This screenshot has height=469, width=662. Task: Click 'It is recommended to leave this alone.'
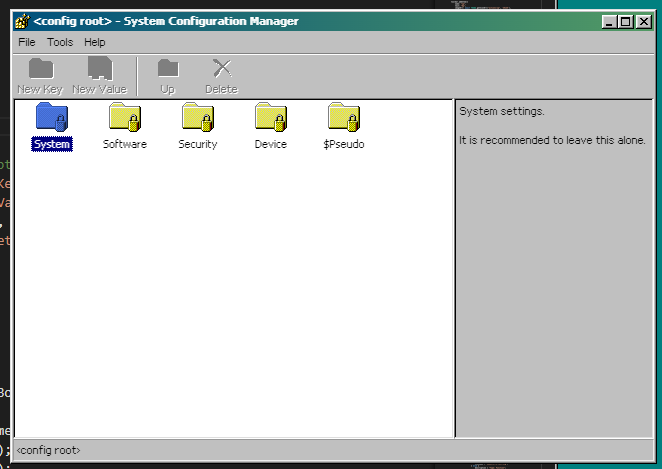click(x=552, y=140)
